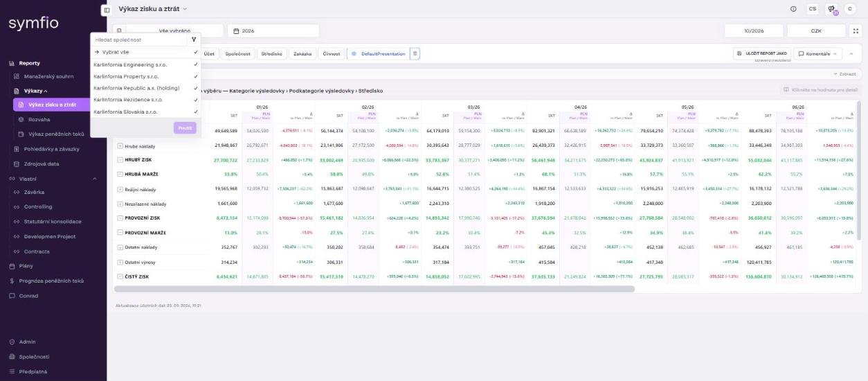
Task: Click the Společnosti sidebar icon
Action: tap(12, 357)
